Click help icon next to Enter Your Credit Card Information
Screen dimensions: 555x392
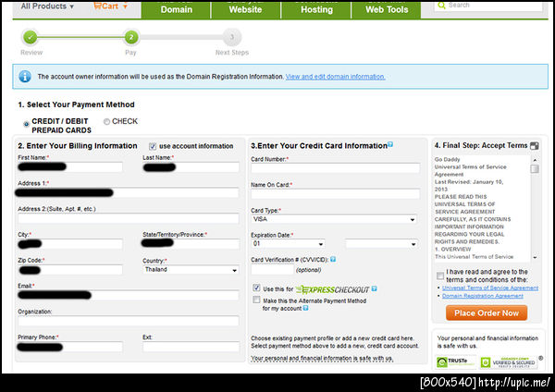pyautogui.click(x=390, y=144)
